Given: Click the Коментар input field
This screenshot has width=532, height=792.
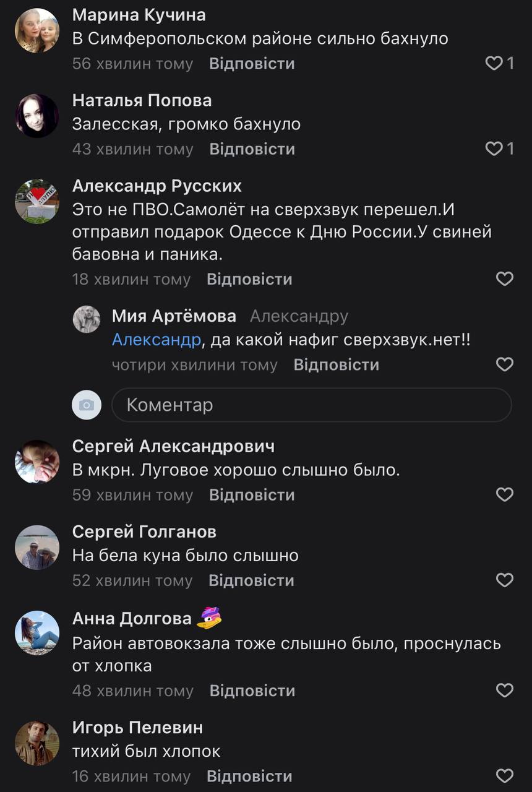Looking at the screenshot, I should (311, 405).
